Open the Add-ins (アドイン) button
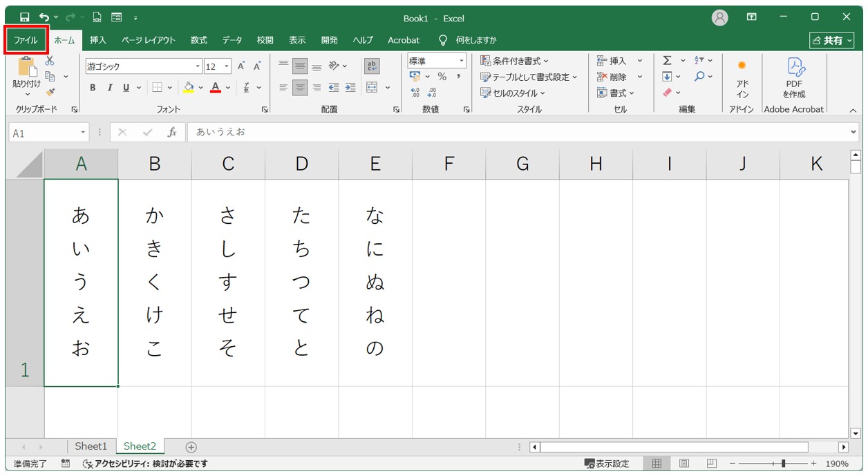 (x=742, y=78)
